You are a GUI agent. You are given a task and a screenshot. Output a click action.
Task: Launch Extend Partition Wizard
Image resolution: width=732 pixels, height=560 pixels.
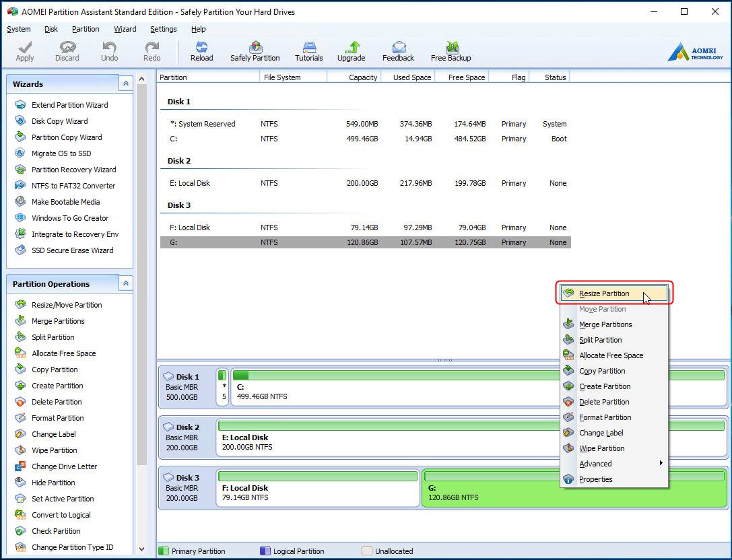(x=69, y=105)
